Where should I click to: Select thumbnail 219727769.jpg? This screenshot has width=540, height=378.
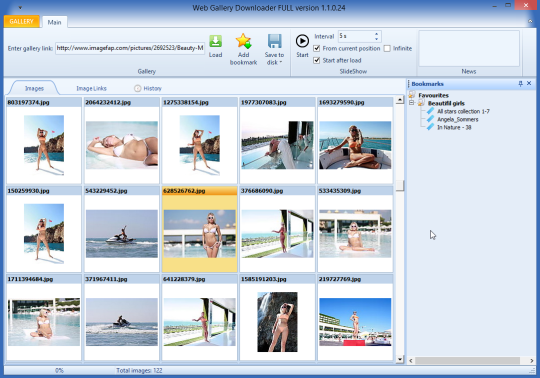[355, 318]
